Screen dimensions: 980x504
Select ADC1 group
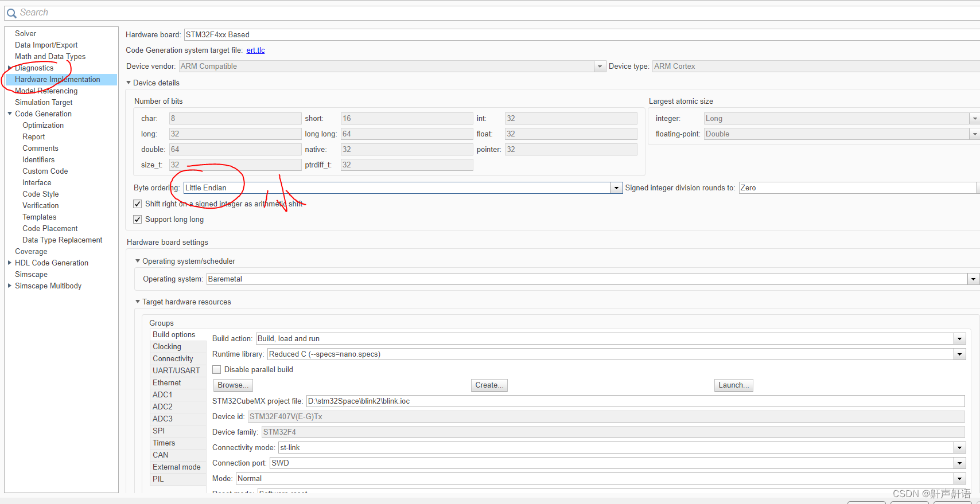(178, 395)
